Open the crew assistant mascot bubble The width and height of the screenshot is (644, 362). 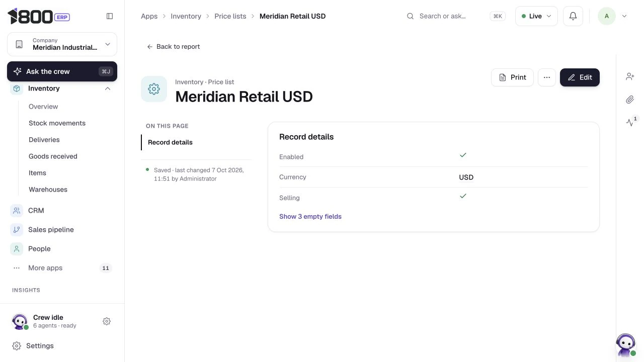[x=625, y=345]
